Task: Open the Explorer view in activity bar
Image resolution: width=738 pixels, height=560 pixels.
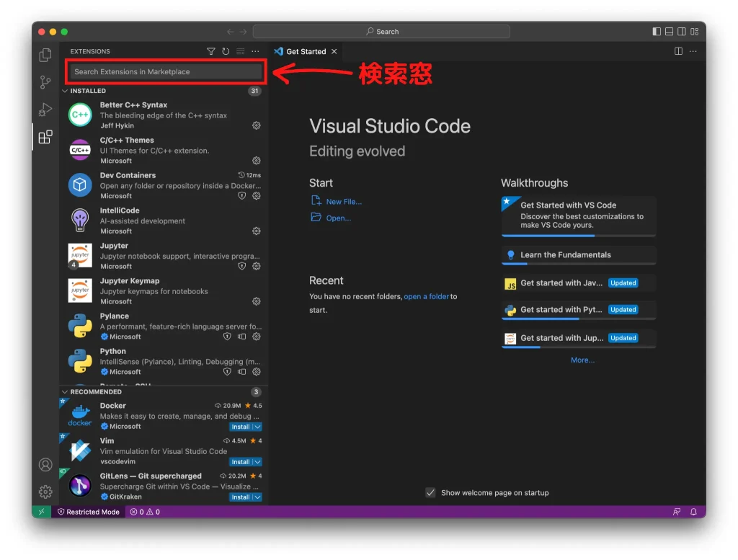Action: pos(45,55)
